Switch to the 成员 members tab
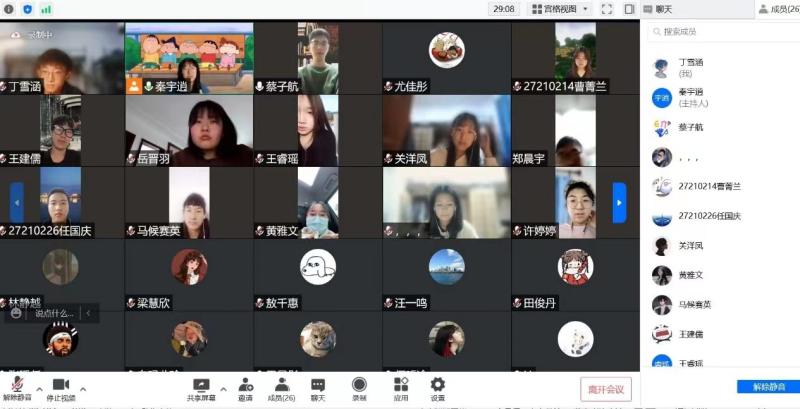The image size is (800, 409). click(777, 9)
